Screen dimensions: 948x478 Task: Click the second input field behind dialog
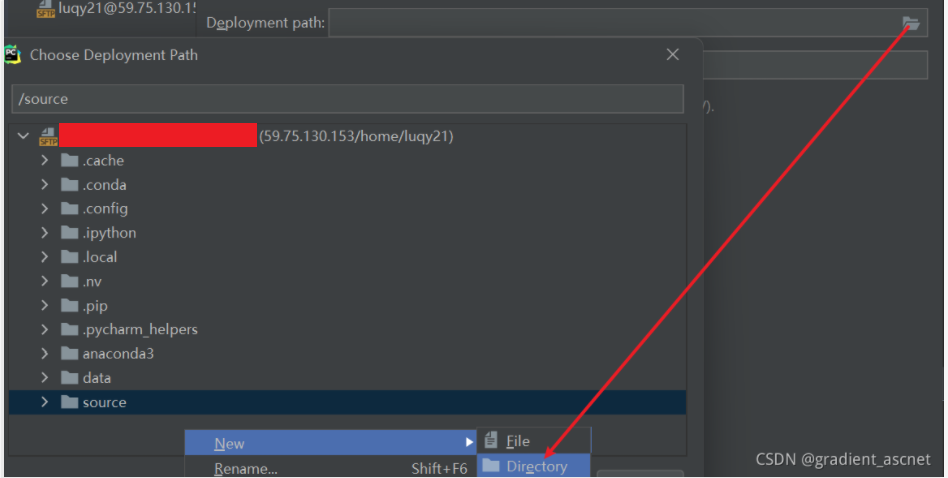(816, 65)
